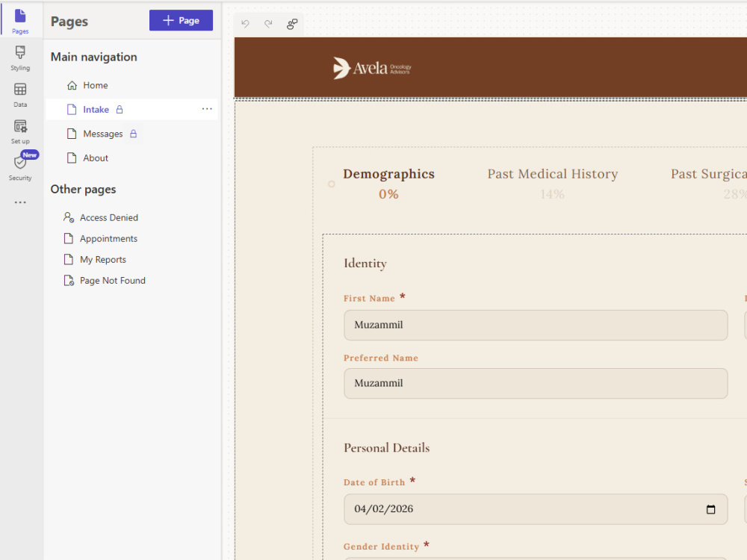Image resolution: width=747 pixels, height=560 pixels.
Task: Select the Intake page
Action: point(131,110)
